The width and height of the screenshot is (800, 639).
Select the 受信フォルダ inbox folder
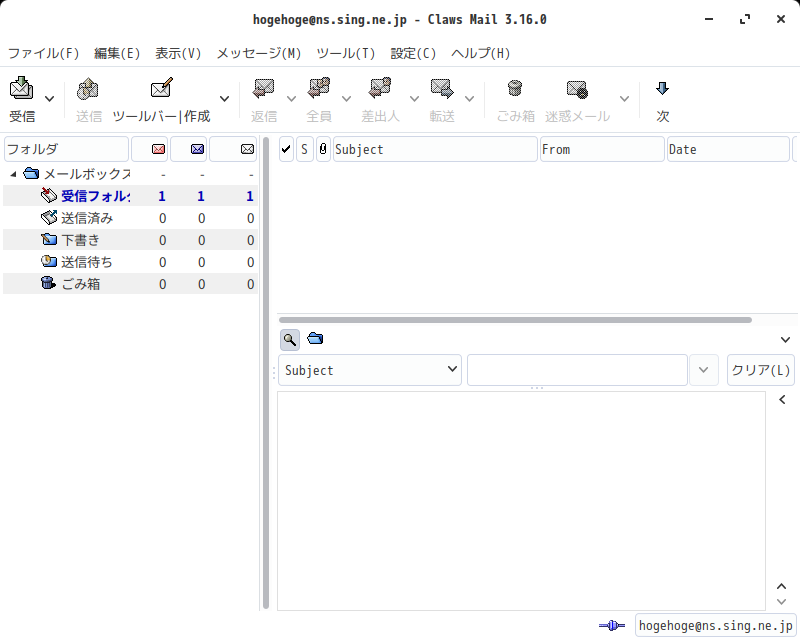coord(130,196)
